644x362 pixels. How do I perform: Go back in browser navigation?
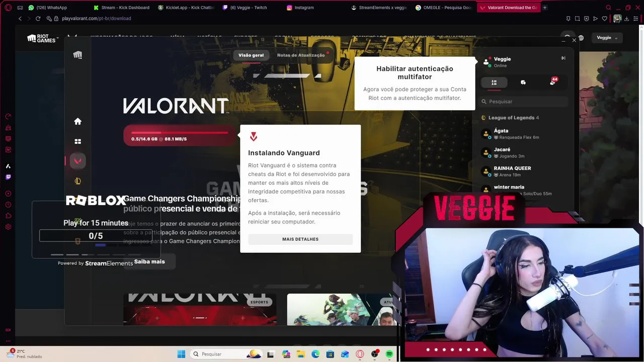click(20, 19)
